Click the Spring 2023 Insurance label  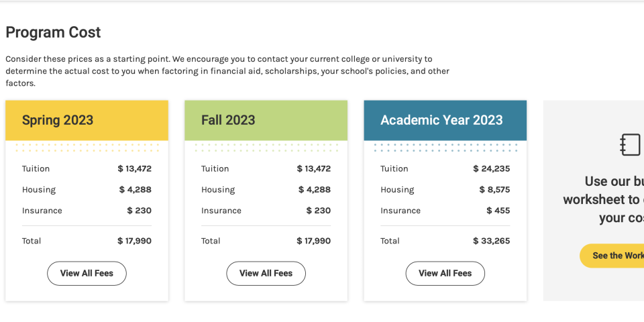pos(42,211)
